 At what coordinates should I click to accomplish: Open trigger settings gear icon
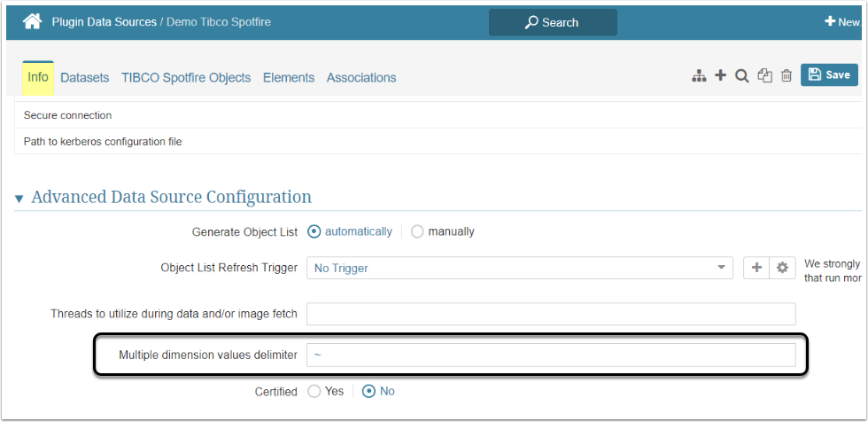(782, 268)
